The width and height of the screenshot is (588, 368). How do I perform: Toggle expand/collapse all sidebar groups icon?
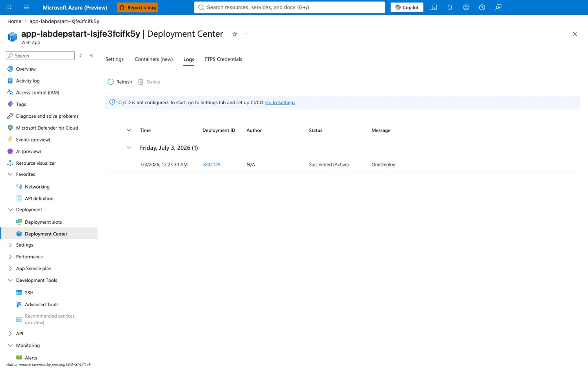coord(80,56)
